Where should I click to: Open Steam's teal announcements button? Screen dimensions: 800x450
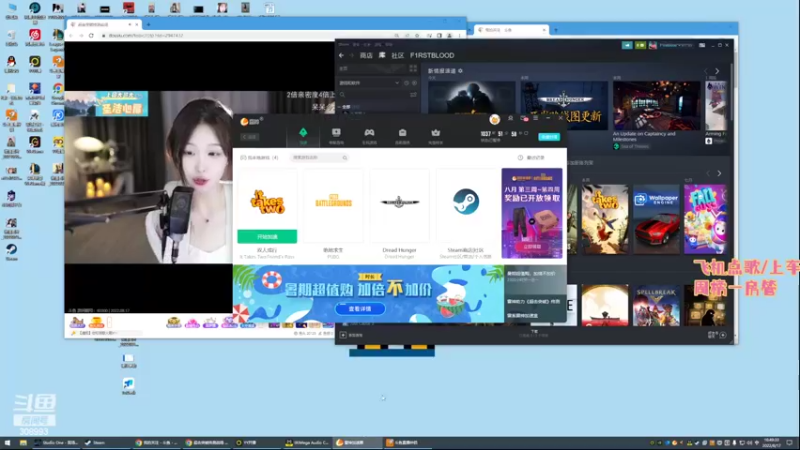pyautogui.click(x=627, y=45)
